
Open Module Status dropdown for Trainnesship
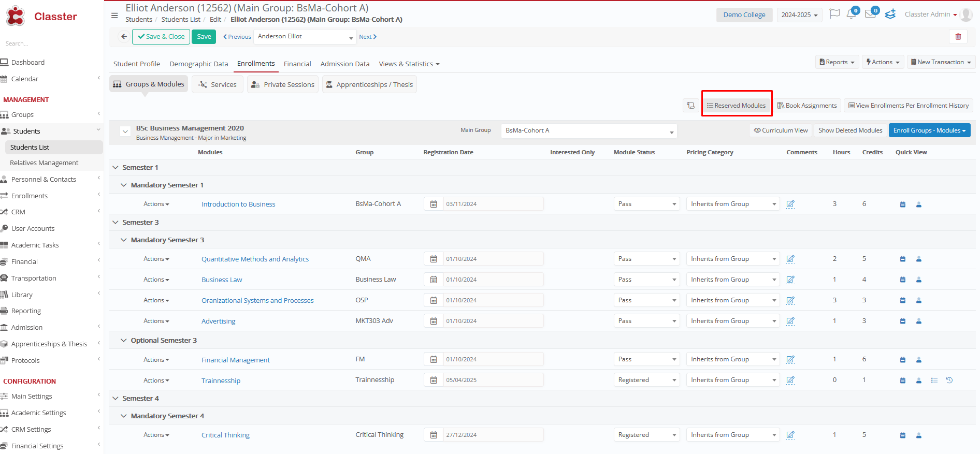point(646,380)
